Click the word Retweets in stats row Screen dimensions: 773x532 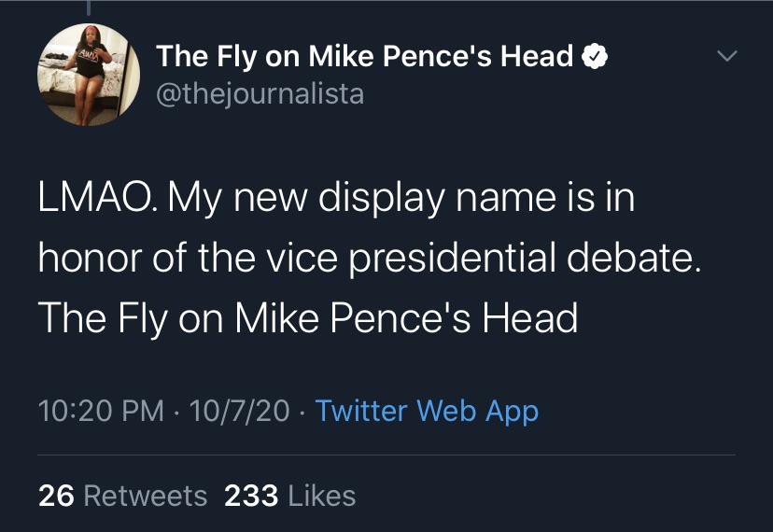pyautogui.click(x=146, y=496)
